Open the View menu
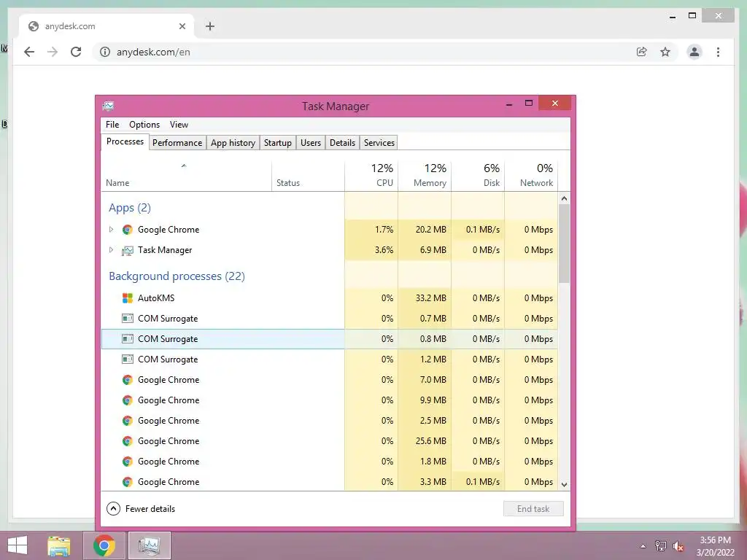 (x=179, y=125)
